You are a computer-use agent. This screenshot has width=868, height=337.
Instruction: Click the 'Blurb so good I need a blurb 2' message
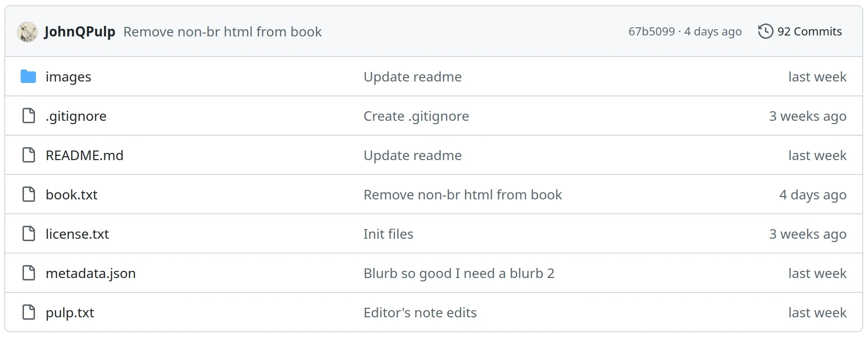point(459,273)
